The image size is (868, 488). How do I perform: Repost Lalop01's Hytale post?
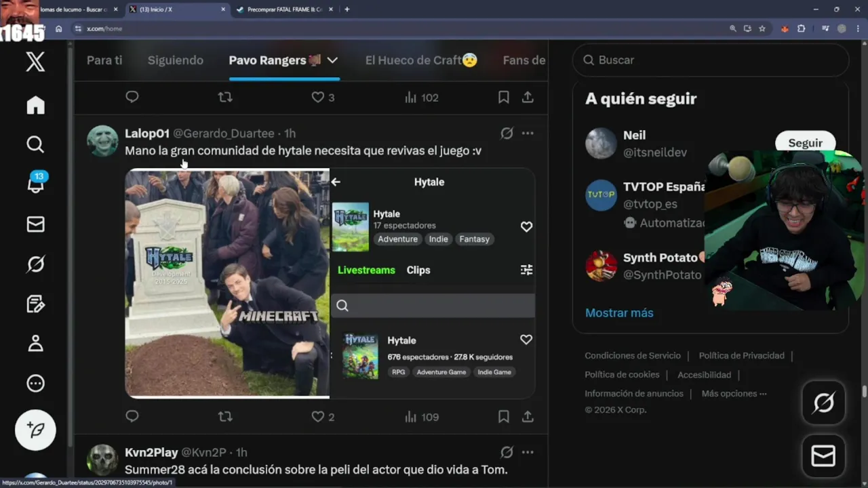pos(225,417)
